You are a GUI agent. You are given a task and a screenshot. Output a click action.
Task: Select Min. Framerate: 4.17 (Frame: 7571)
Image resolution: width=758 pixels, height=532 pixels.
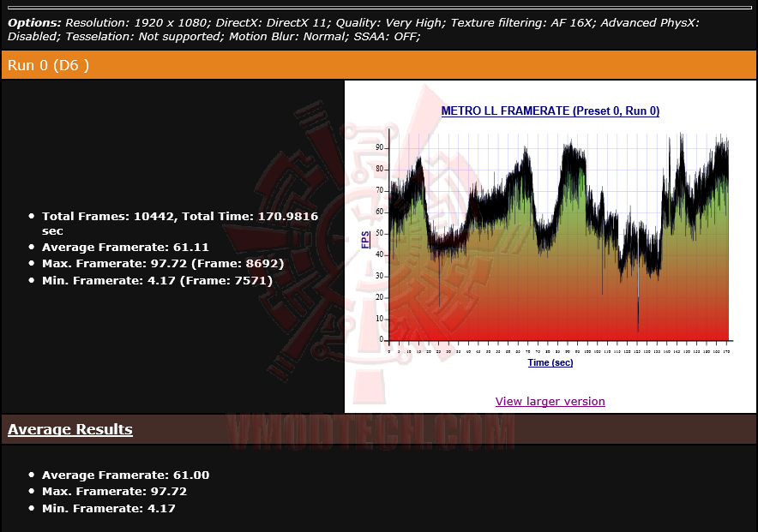(x=157, y=280)
